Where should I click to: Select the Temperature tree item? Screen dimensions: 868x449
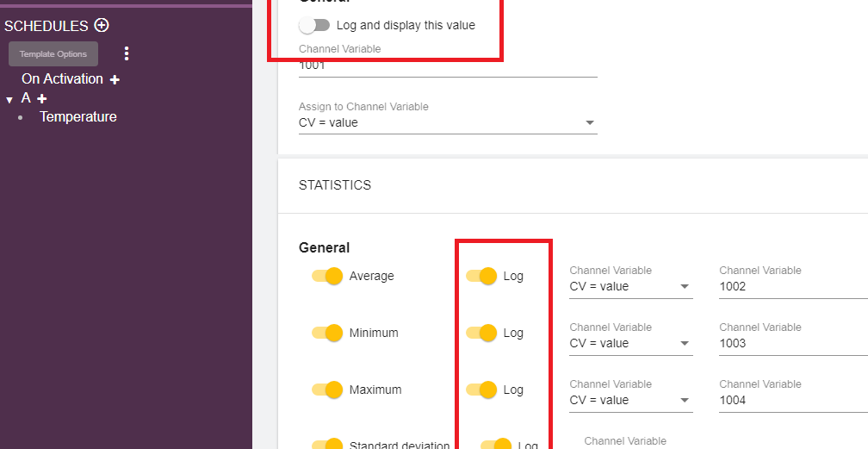pos(77,117)
